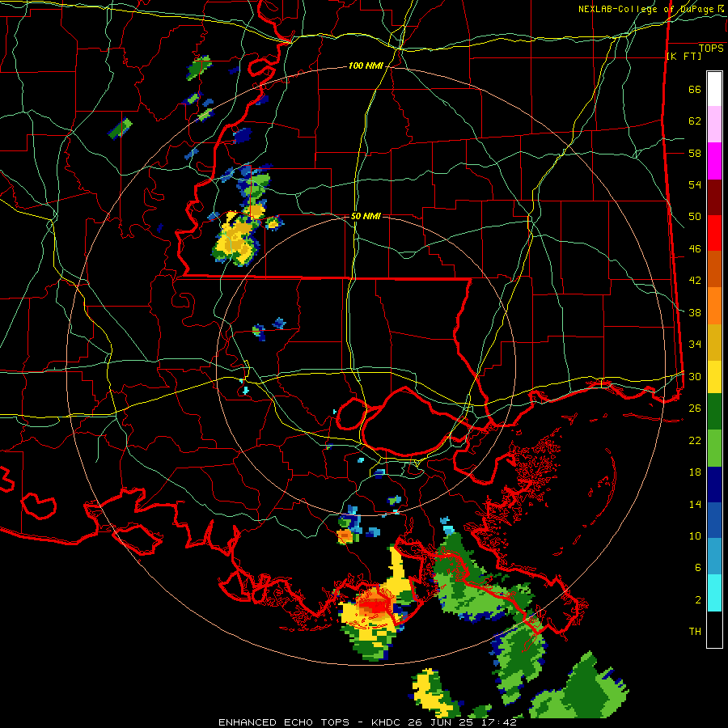728x728 pixels.
Task: Select the navy blue legend swatch
Action: click(714, 485)
